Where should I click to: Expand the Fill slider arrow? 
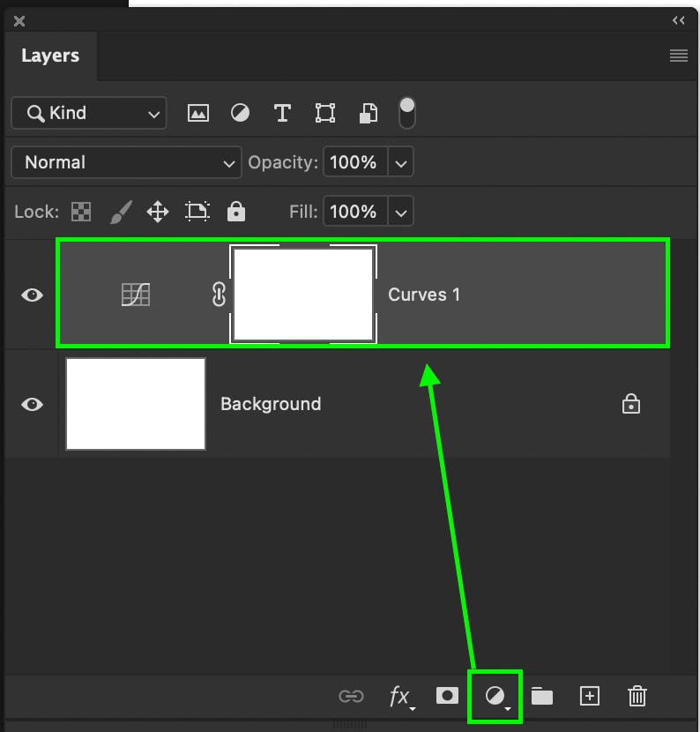[x=401, y=212]
